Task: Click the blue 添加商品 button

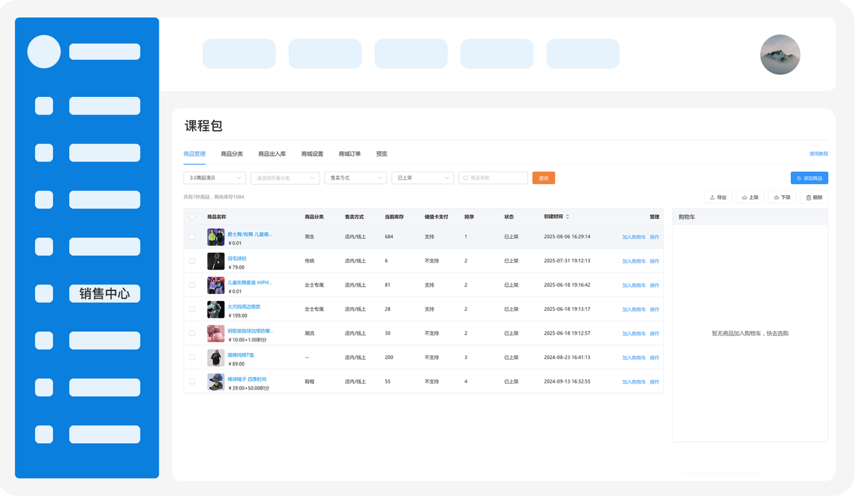Action: coord(809,178)
